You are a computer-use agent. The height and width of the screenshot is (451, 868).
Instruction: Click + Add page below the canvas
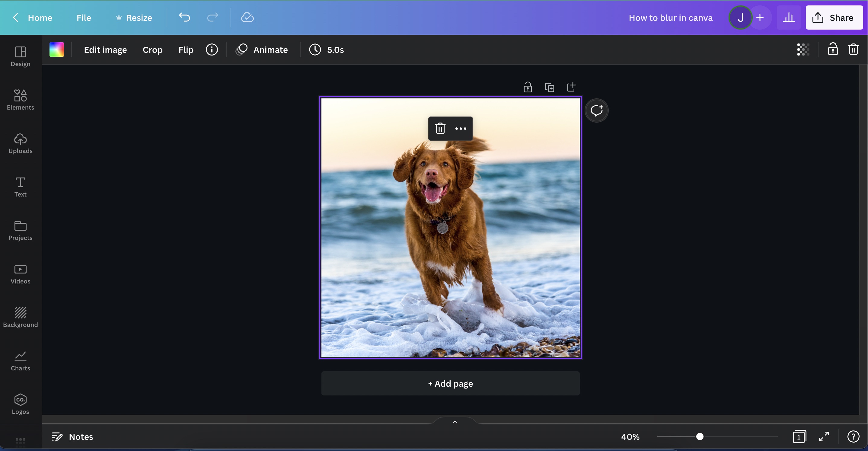pos(450,383)
